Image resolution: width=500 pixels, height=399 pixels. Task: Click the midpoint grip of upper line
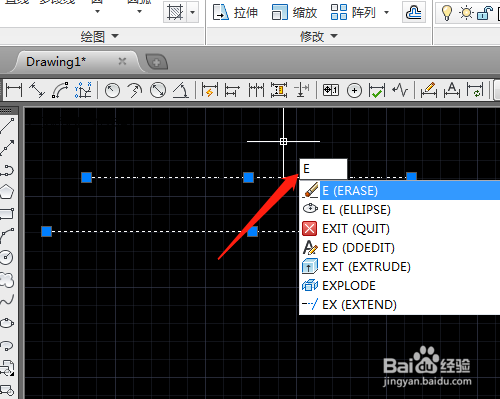(x=248, y=177)
